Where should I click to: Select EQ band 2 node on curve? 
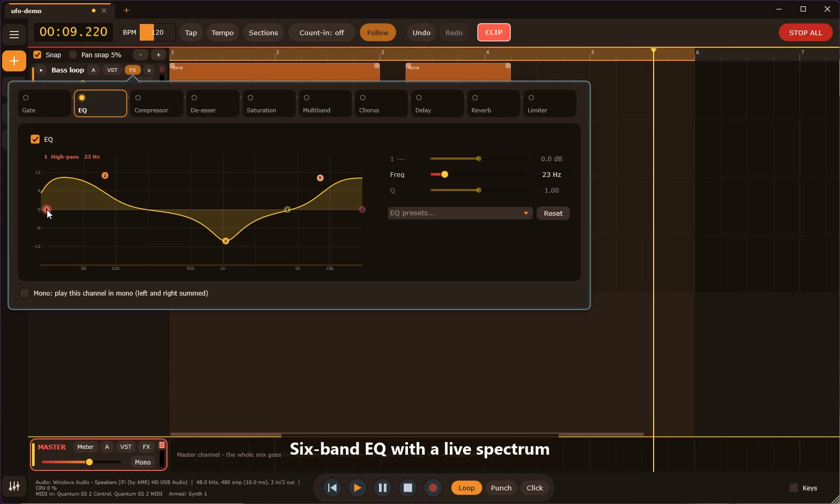tap(105, 175)
